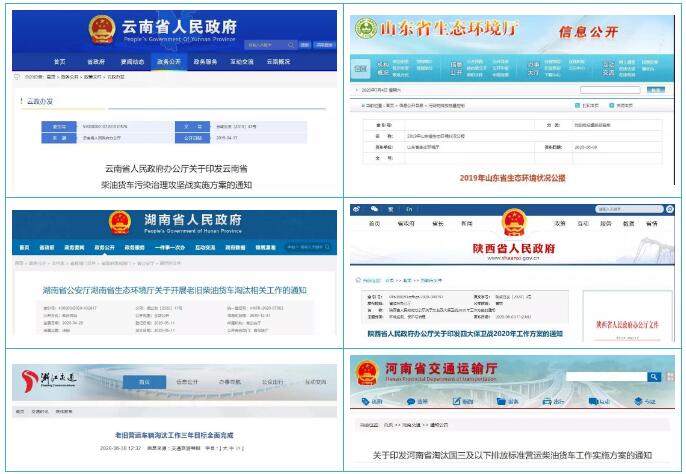The image size is (686, 474).
Task: Click 2019年山东省生态环境状况公报 title
Action: [x=512, y=178]
